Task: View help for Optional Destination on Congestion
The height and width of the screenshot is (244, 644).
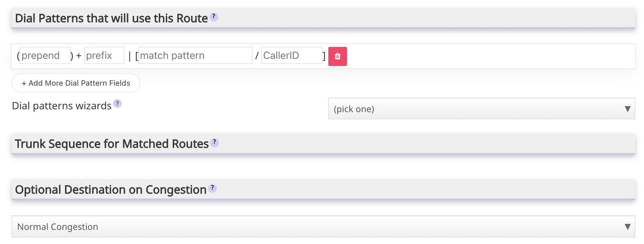Action: click(212, 188)
